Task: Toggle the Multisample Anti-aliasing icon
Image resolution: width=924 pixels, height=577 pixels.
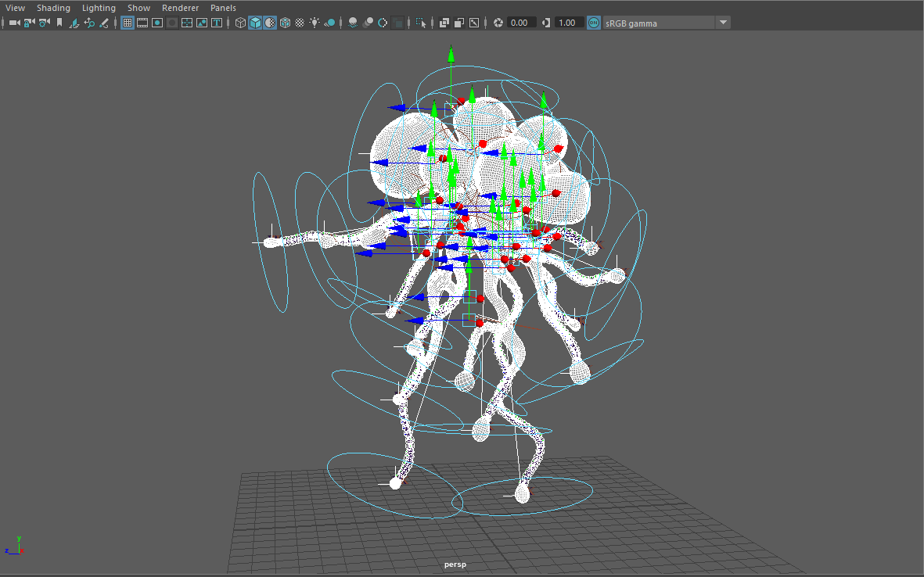Action: (x=383, y=23)
